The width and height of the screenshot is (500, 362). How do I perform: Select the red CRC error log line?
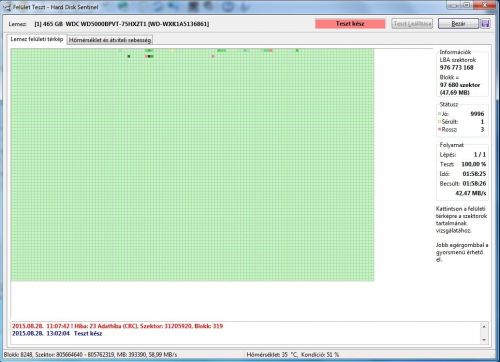pos(118,326)
